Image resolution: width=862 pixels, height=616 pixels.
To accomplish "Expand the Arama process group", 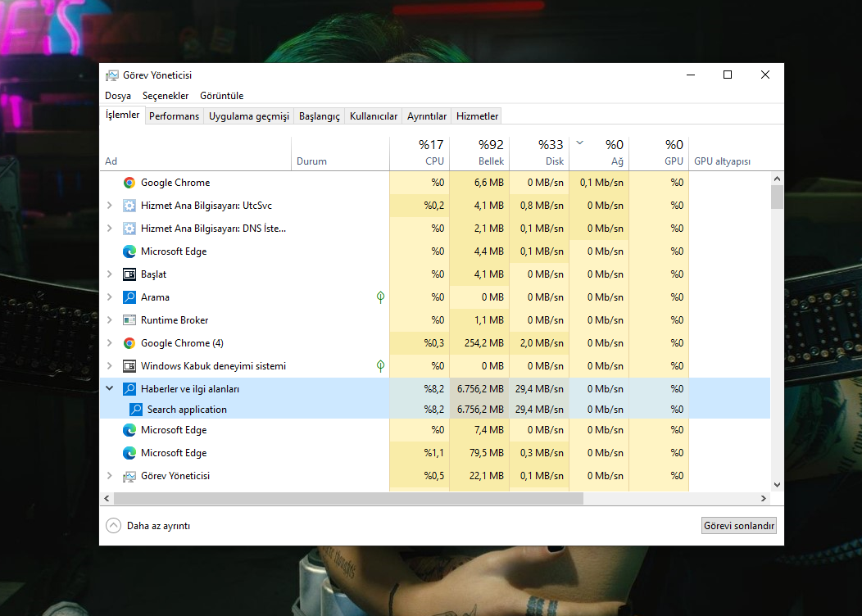I will click(110, 297).
